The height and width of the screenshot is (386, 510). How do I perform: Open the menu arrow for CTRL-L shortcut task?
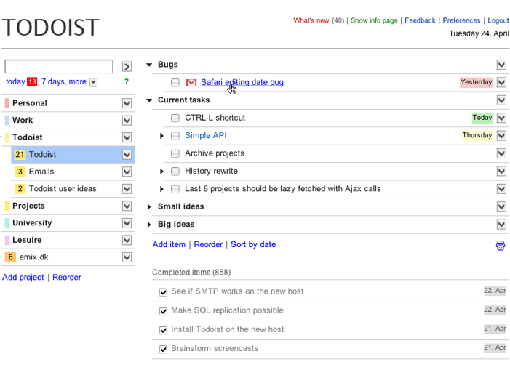(501, 118)
